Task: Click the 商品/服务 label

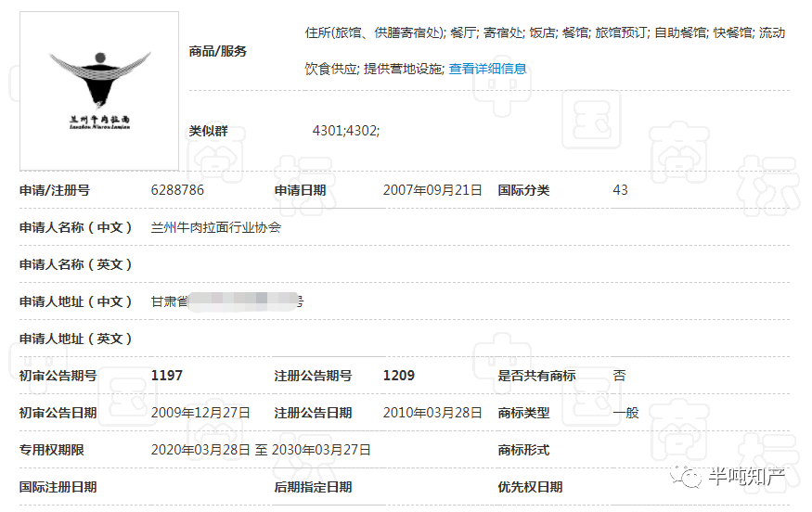Action: 218,51
